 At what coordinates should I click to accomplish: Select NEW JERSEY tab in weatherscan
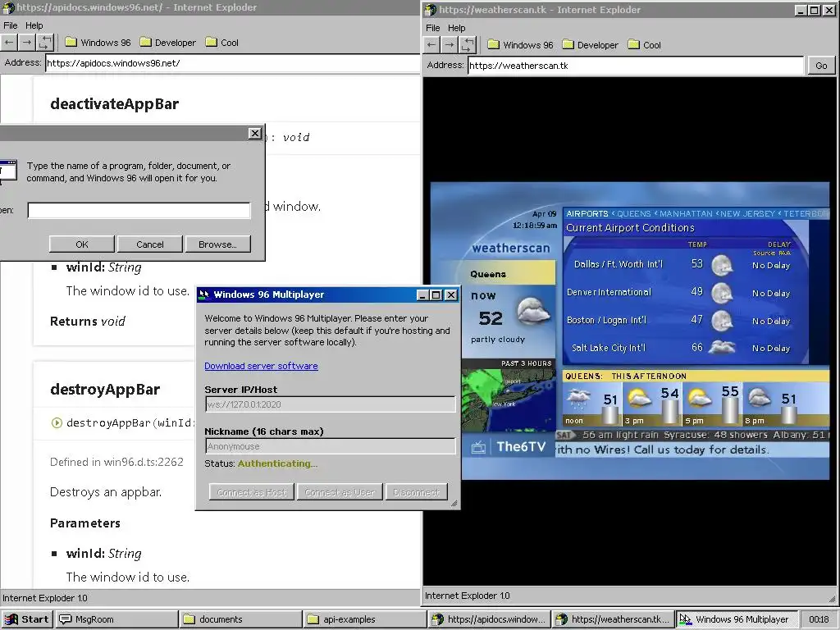coord(747,214)
